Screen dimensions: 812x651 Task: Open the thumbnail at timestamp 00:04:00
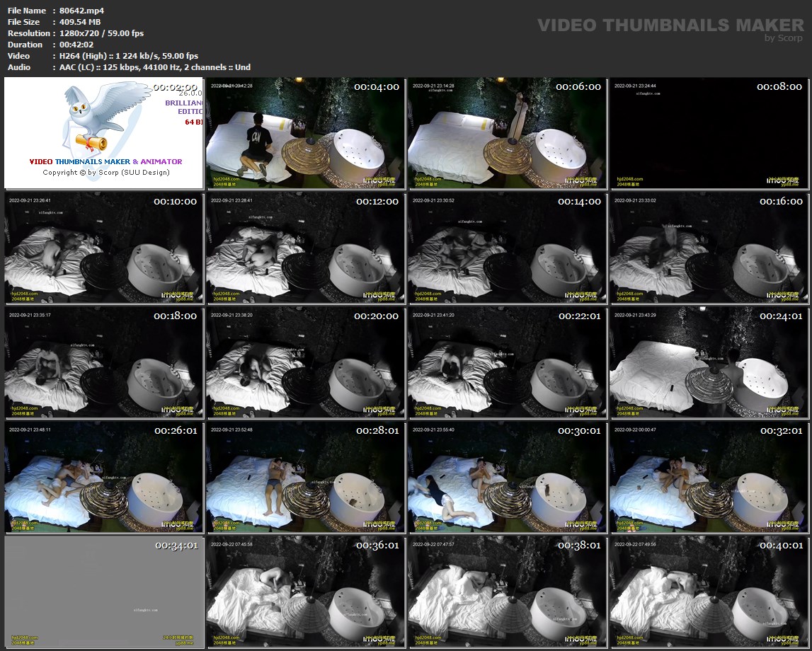(x=305, y=133)
